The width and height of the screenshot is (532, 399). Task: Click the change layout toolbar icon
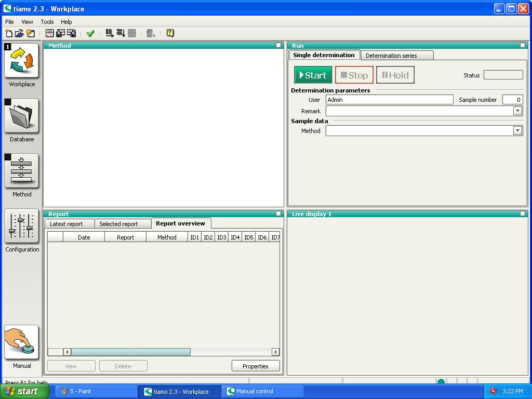(x=49, y=33)
